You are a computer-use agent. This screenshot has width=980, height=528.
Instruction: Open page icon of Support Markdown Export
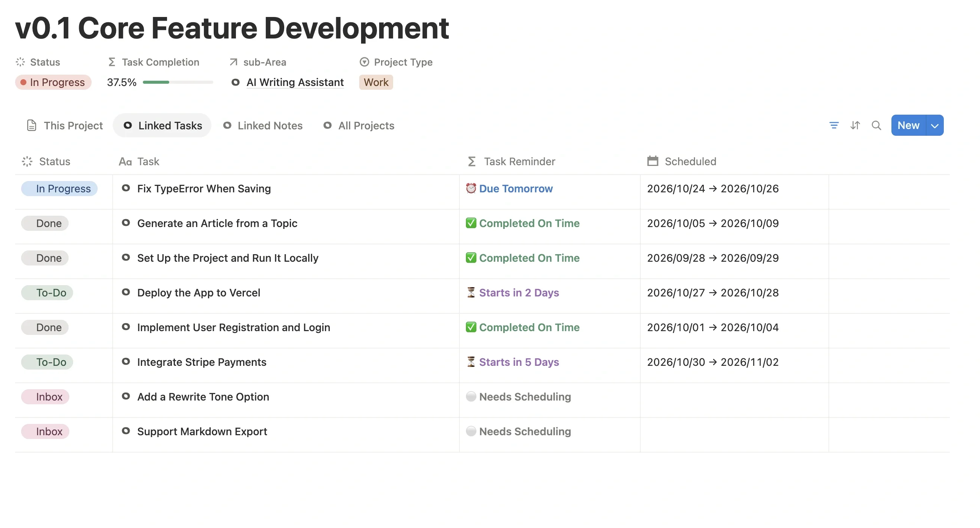(126, 431)
